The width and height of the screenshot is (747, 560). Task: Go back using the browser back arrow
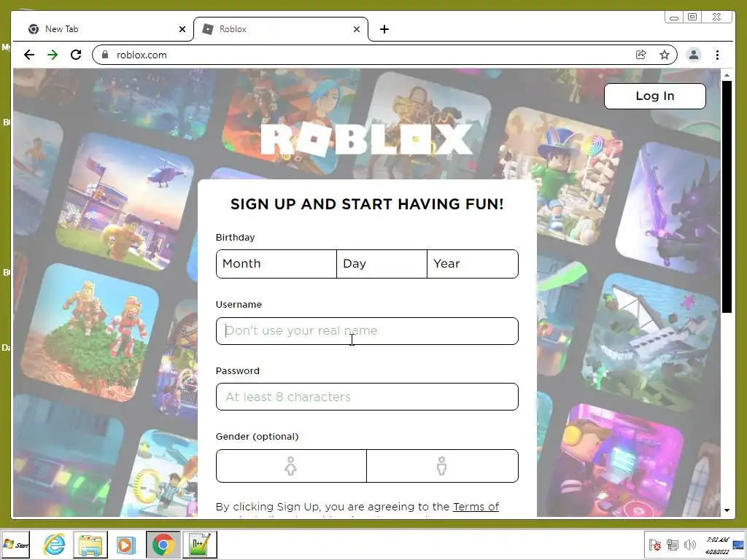coord(29,55)
